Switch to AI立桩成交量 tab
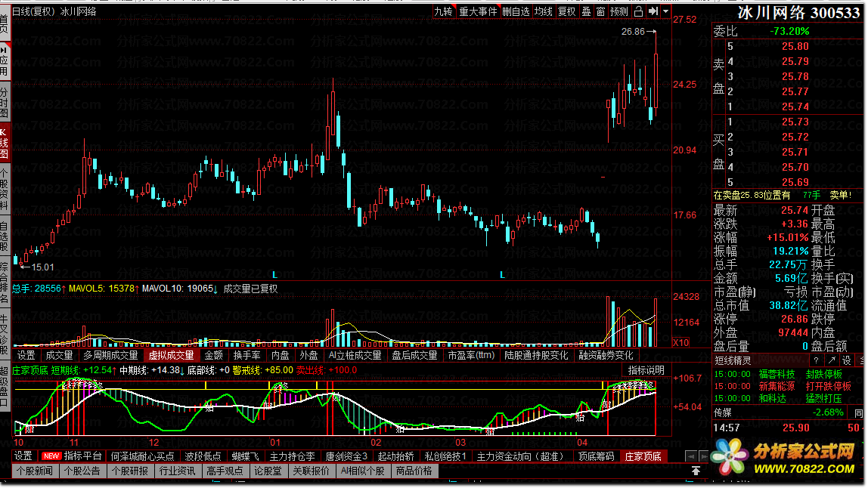This screenshot has height=488, width=868. tap(355, 355)
